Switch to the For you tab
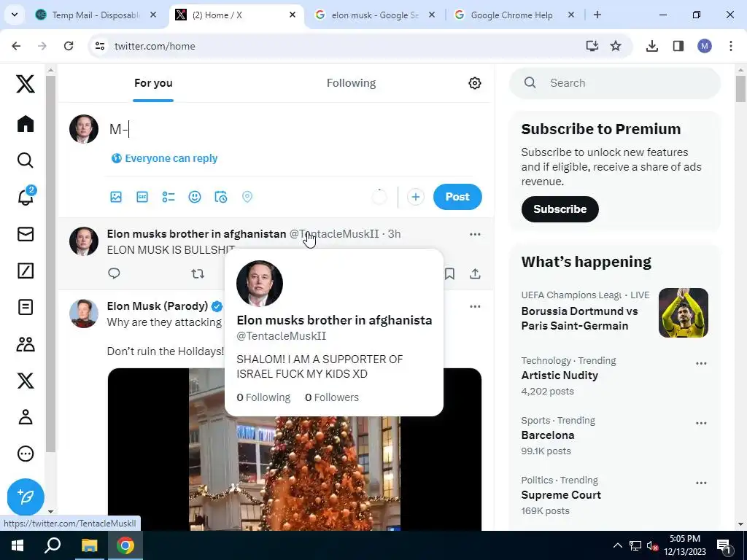 [153, 83]
